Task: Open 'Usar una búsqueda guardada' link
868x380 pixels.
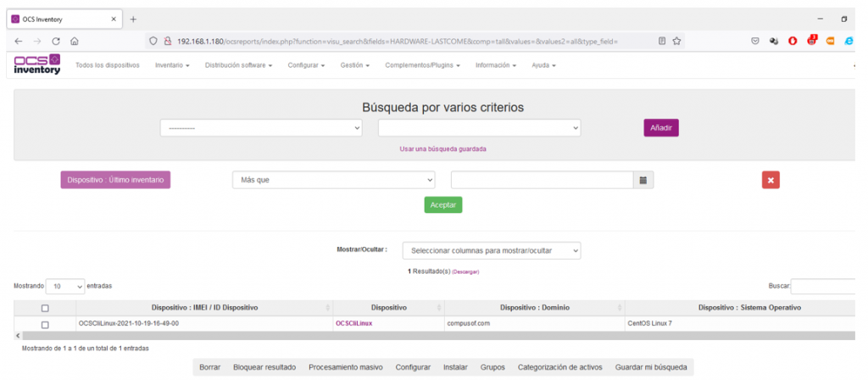Action: coord(442,149)
